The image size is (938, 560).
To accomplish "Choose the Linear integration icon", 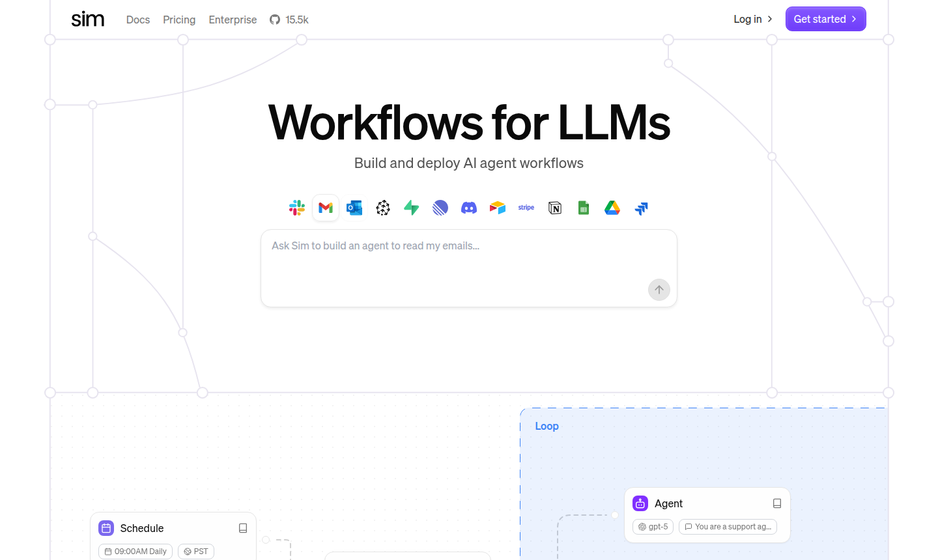I will point(440,208).
